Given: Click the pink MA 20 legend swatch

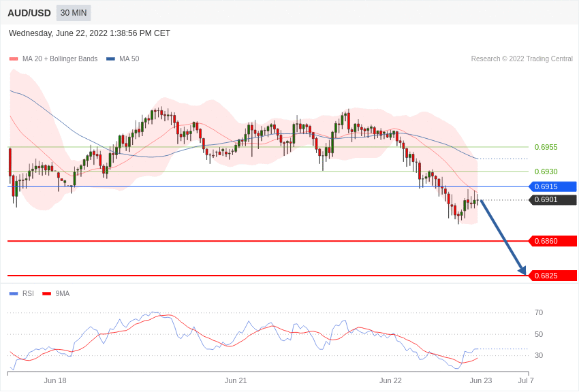Looking at the screenshot, I should pos(14,59).
